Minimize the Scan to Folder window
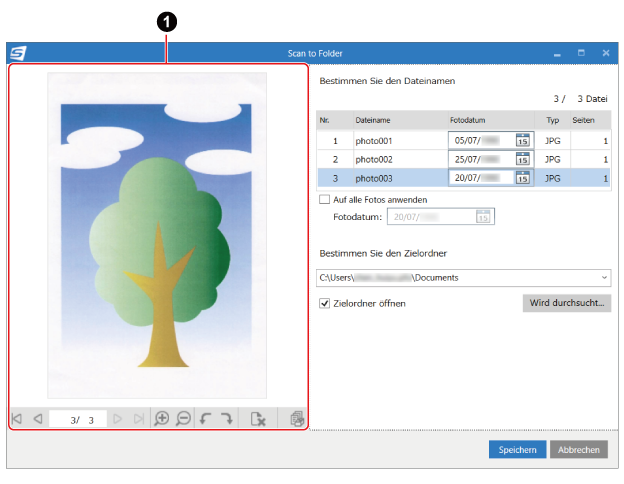The image size is (624, 484). pyautogui.click(x=557, y=53)
